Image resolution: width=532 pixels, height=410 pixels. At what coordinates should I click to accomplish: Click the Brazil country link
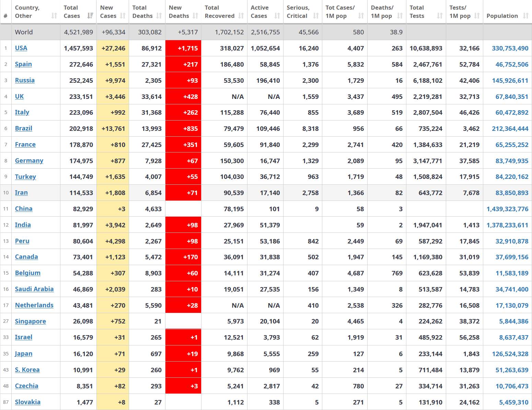(23, 128)
